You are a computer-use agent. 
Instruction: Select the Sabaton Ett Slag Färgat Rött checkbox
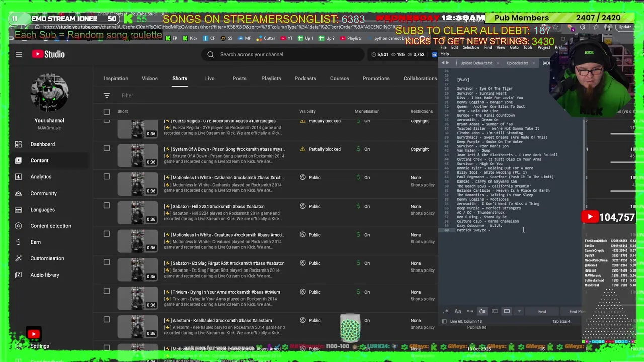[107, 262]
